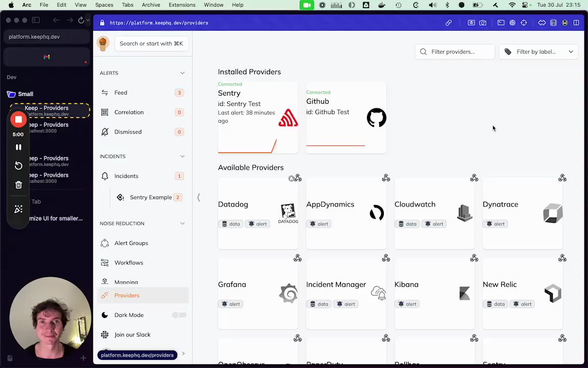Collapse the INCIDENTS section
This screenshot has height=368, width=588.
point(182,156)
